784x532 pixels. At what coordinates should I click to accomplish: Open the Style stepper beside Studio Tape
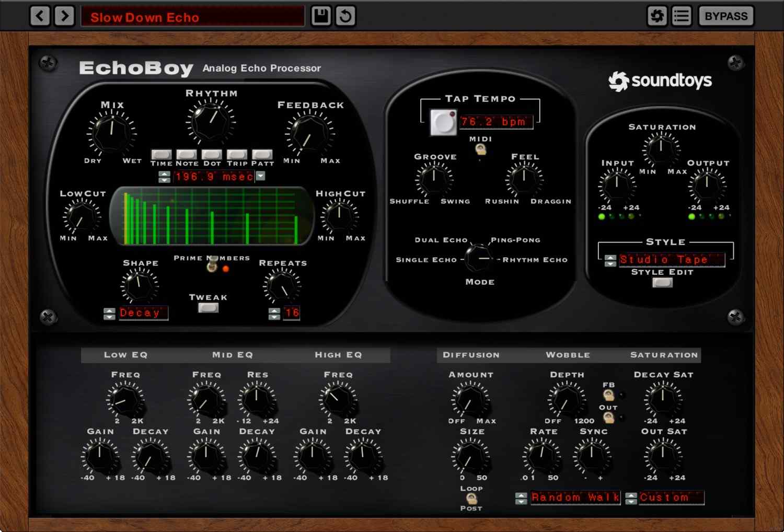pyautogui.click(x=610, y=260)
